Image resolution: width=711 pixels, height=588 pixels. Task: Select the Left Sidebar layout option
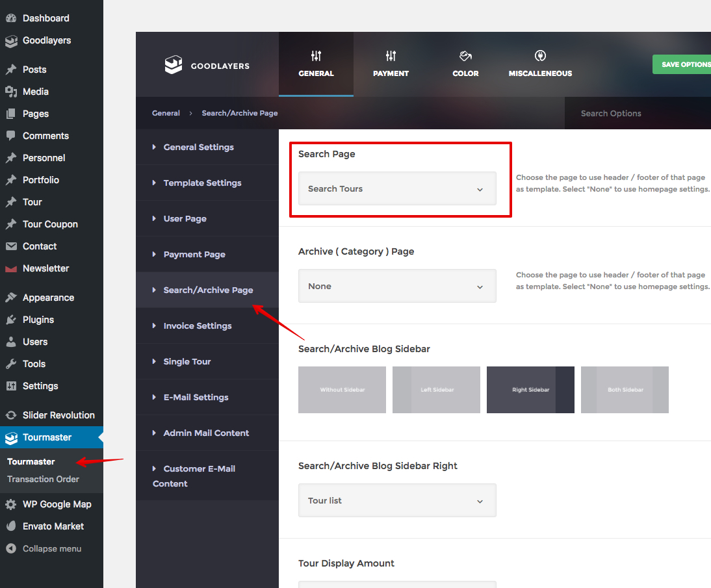point(436,390)
